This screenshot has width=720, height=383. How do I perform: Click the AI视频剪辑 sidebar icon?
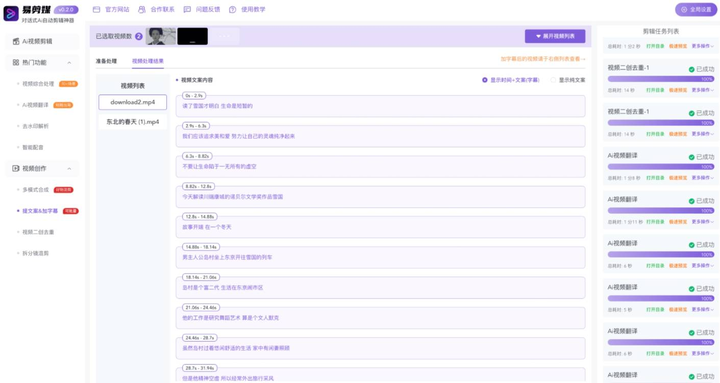pyautogui.click(x=16, y=41)
